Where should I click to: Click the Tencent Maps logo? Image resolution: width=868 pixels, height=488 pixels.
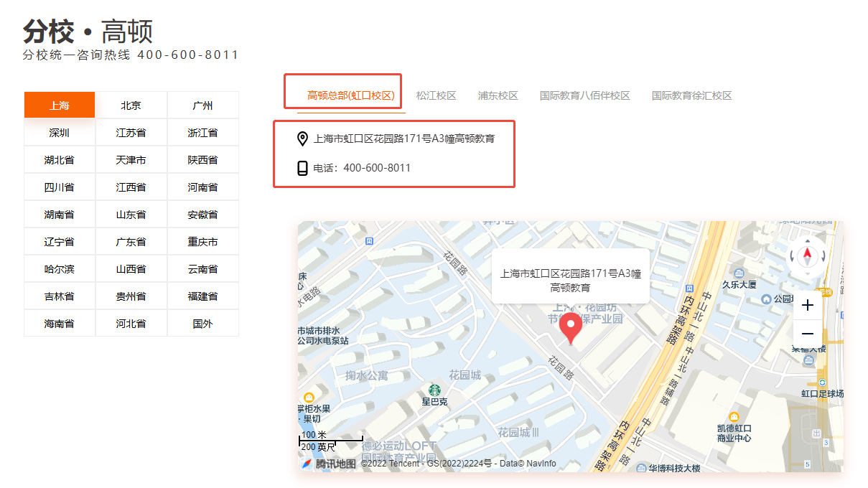point(329,464)
